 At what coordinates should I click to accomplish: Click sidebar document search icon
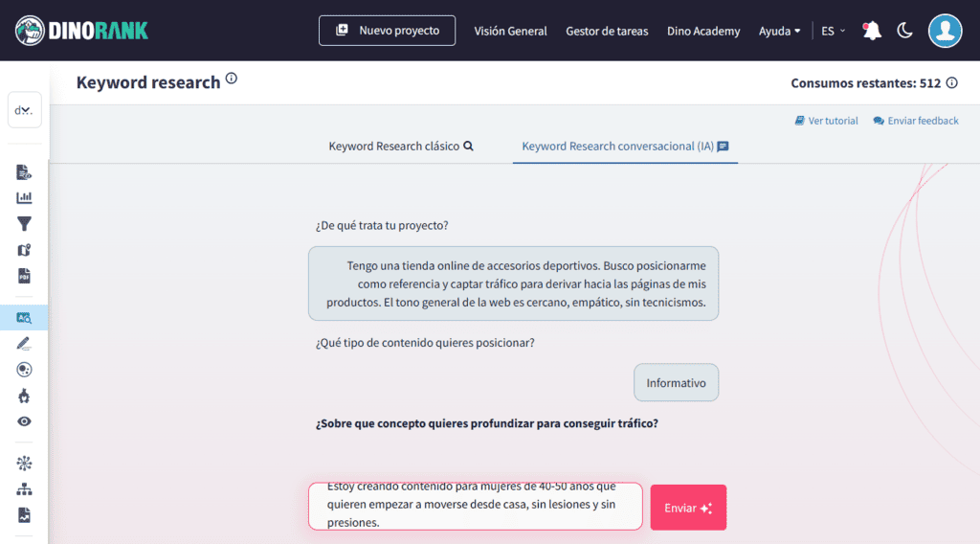click(24, 172)
